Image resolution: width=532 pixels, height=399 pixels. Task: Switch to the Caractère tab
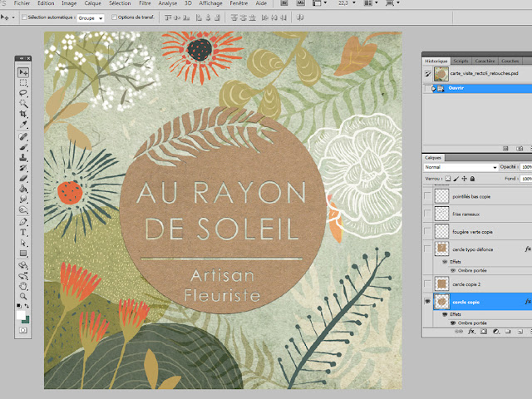point(485,61)
